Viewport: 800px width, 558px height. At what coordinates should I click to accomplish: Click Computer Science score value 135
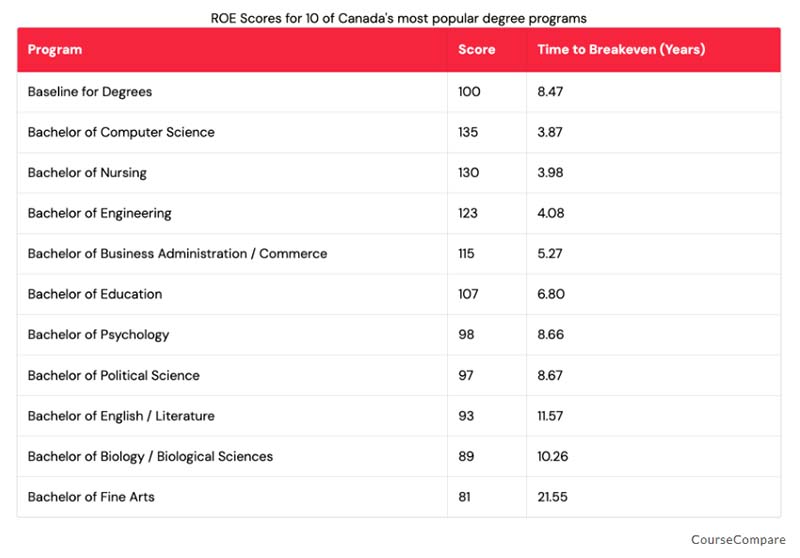tap(468, 132)
